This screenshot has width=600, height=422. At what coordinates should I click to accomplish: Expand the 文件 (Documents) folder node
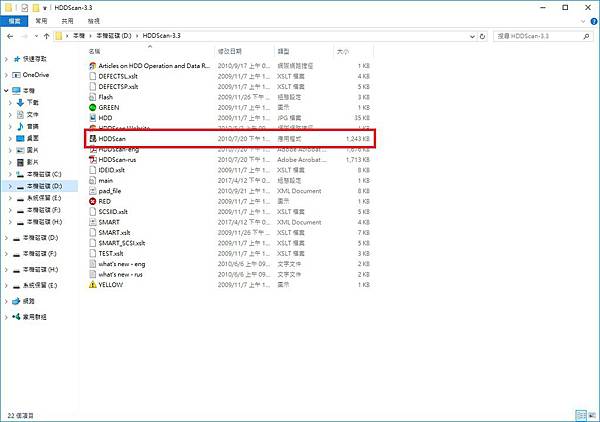pyautogui.click(x=10, y=114)
